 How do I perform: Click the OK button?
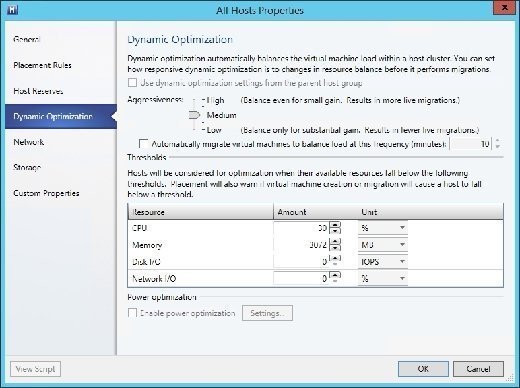[x=423, y=369]
